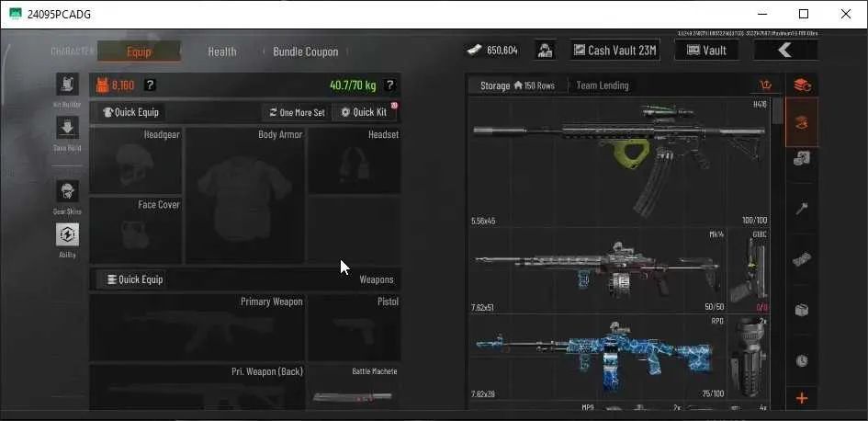868x421 pixels.
Task: Open the Bundle Coupon tab
Action: click(305, 51)
